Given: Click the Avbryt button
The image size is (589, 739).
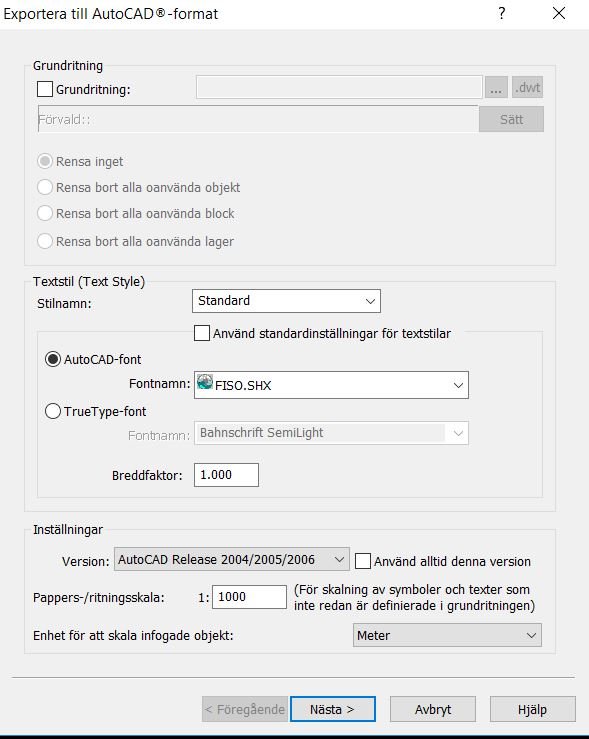Looking at the screenshot, I should coord(433,709).
